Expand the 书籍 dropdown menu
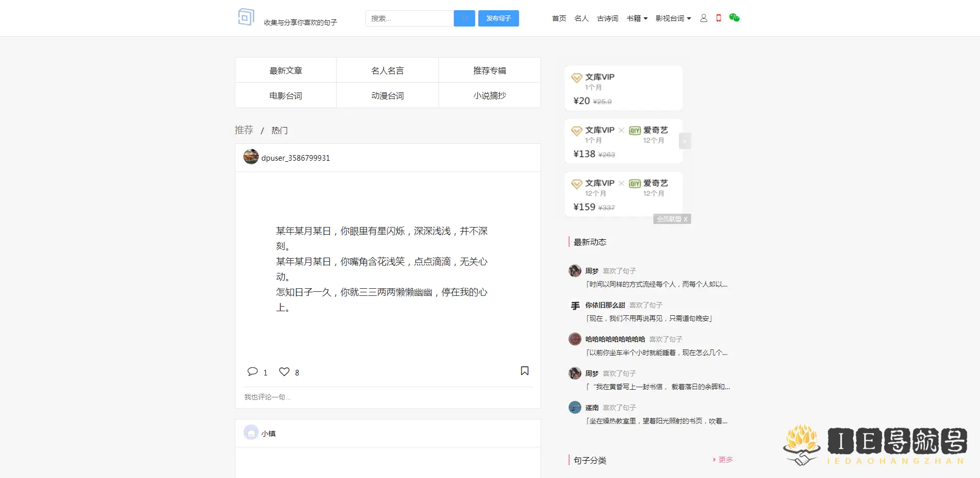This screenshot has width=980, height=478. click(x=636, y=18)
